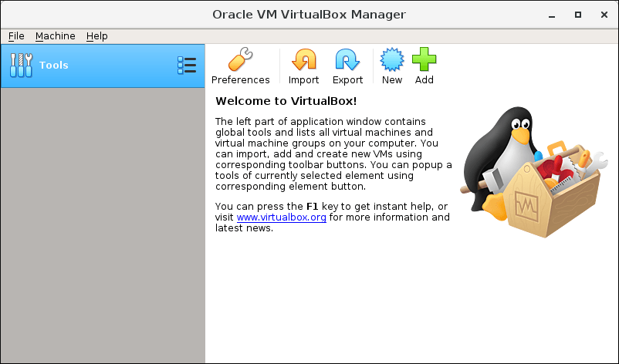
Task: Click the Import appliance arrow icon
Action: pyautogui.click(x=303, y=59)
